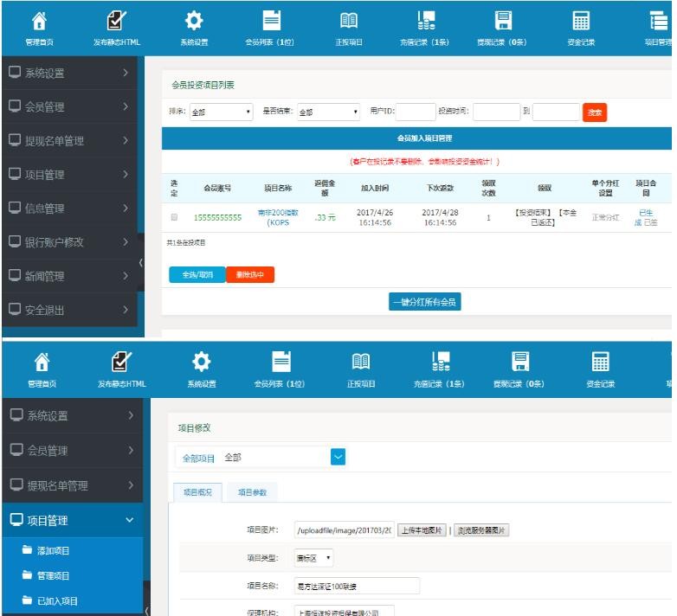
Task: Open 充值记录 (1条) icon in upper toolbar
Action: click(426, 21)
